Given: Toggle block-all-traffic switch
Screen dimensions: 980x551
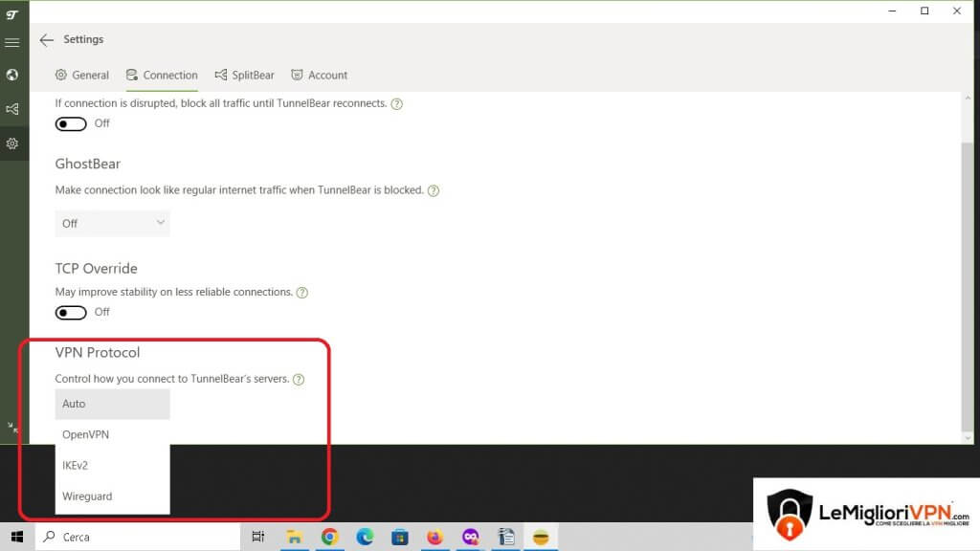Looking at the screenshot, I should [x=71, y=123].
